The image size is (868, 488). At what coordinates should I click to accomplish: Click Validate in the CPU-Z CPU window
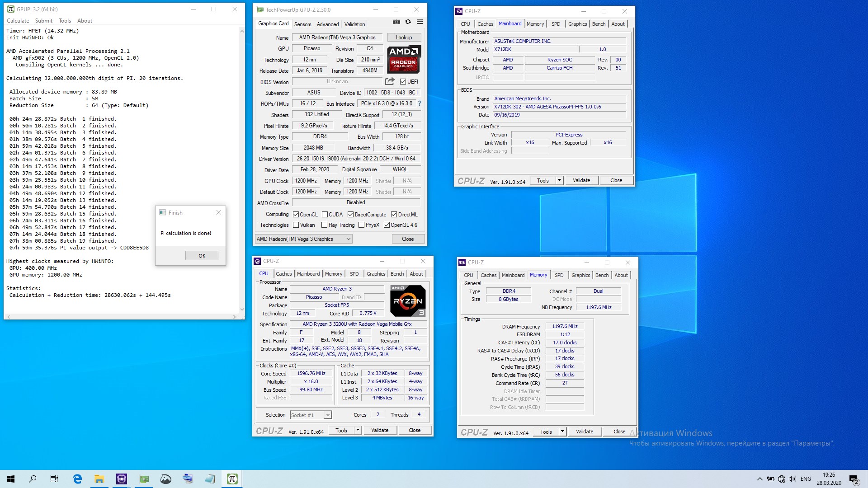[380, 430]
